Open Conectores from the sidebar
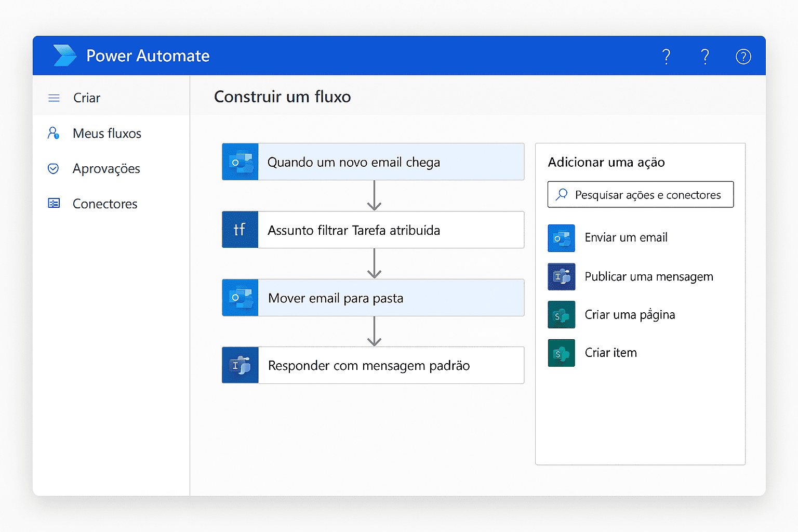This screenshot has height=532, width=798. pyautogui.click(x=104, y=204)
